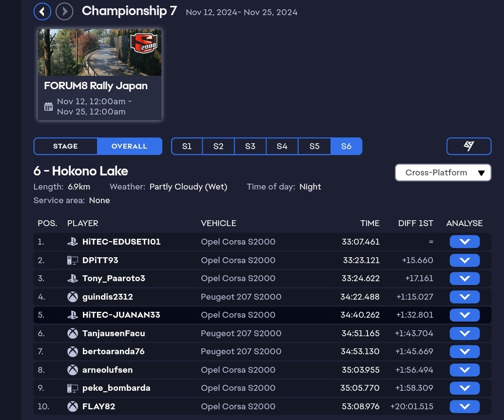Expand analysis for HiTEC-EDUSETI01
The image size is (504, 420).
(x=465, y=242)
